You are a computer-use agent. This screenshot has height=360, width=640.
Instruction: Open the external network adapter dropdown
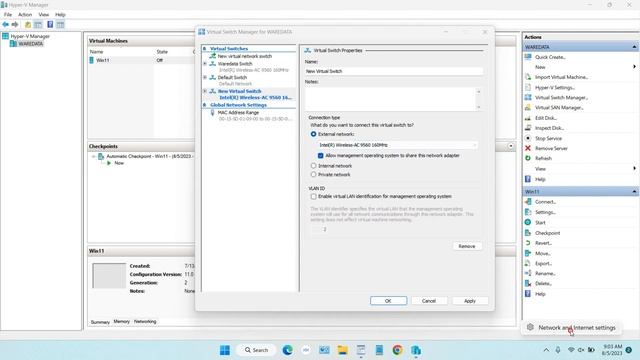(x=397, y=145)
